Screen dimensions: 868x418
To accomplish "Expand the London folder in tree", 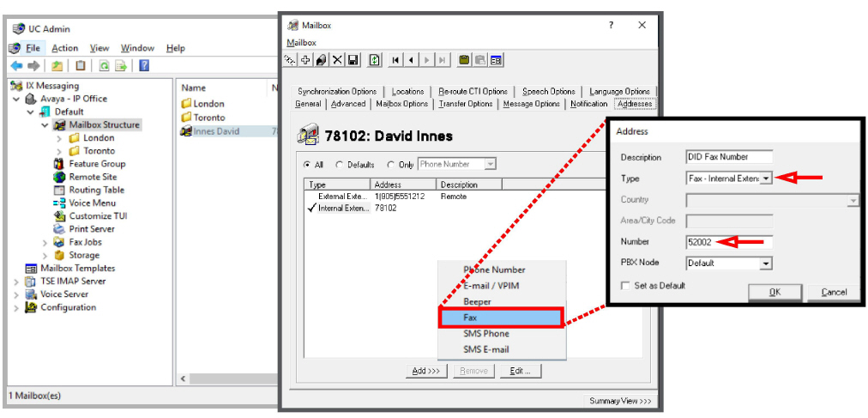I will click(59, 138).
